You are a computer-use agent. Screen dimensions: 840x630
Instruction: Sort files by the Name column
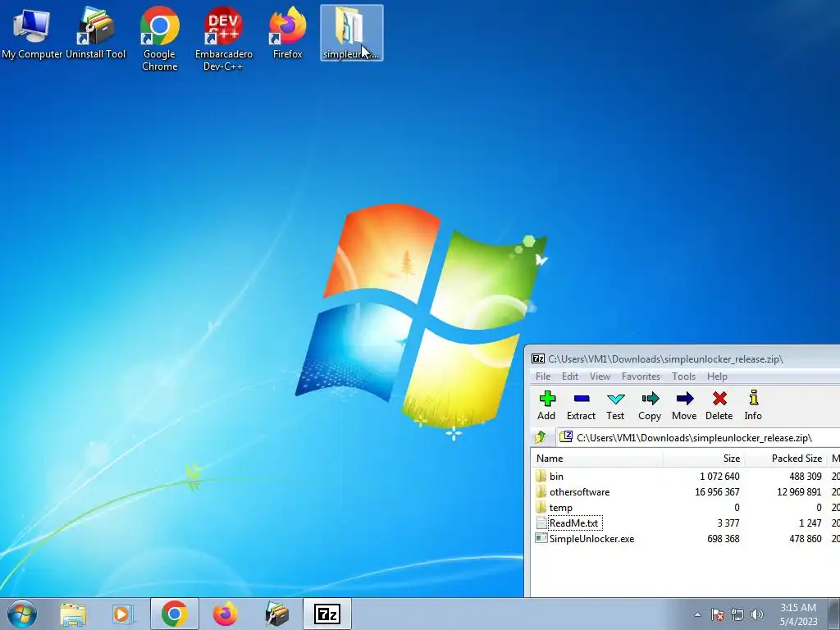click(597, 459)
